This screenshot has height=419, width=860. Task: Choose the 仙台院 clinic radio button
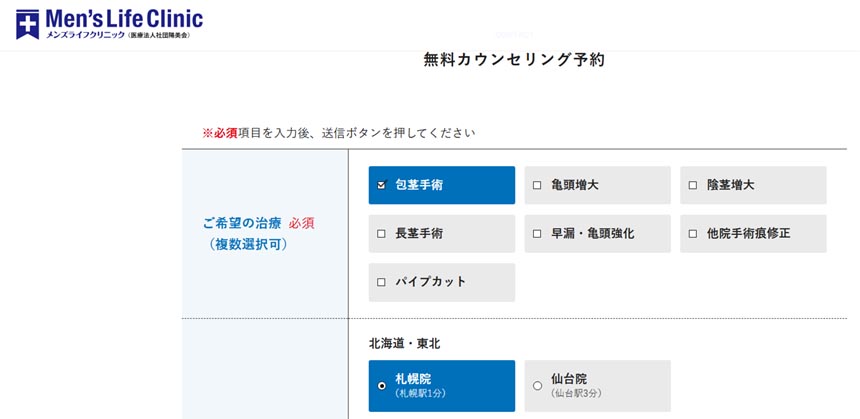coord(537,385)
